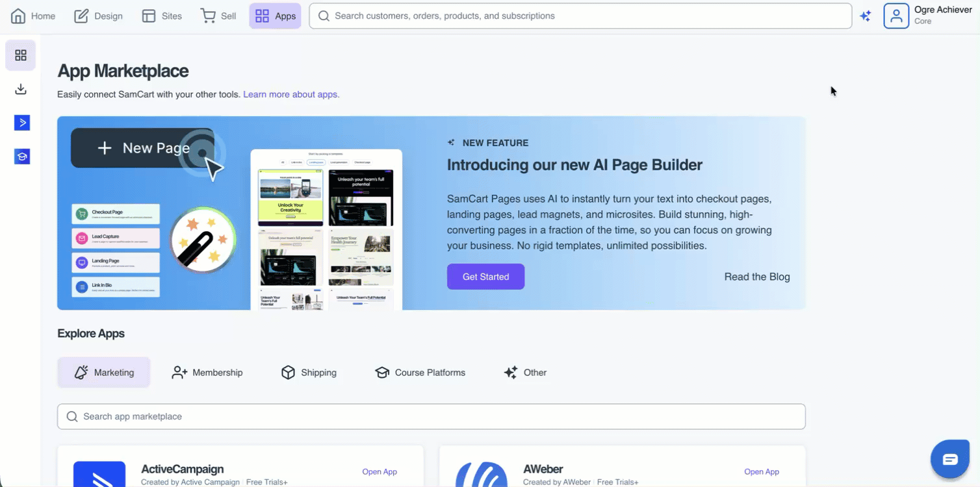
Task: Select the Apps navigation item
Action: click(276, 16)
